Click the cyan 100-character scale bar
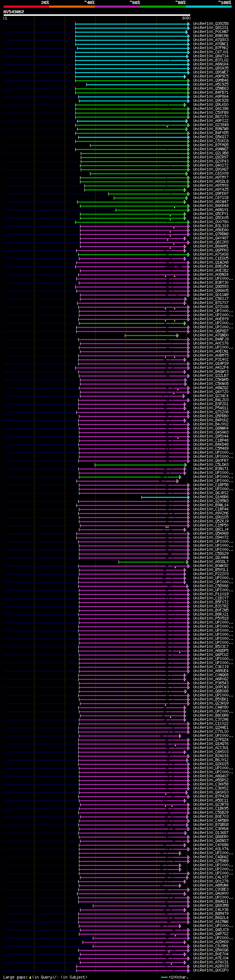 pyautogui.click(x=164, y=977)
